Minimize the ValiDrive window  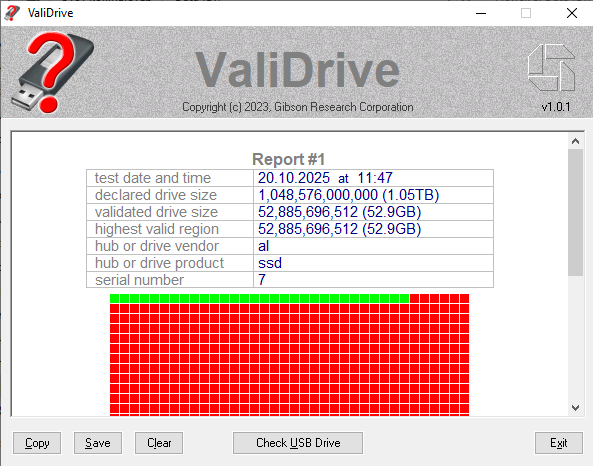481,13
